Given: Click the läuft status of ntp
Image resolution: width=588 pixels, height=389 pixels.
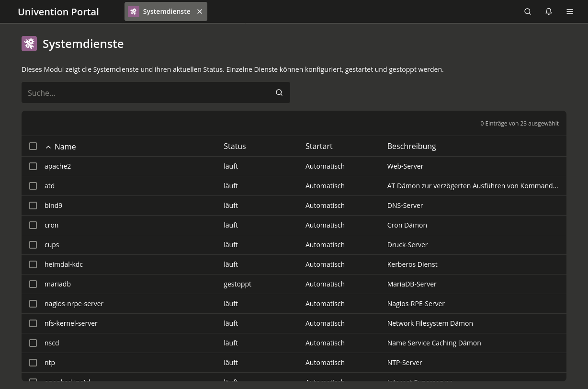Looking at the screenshot, I should click(x=231, y=363).
